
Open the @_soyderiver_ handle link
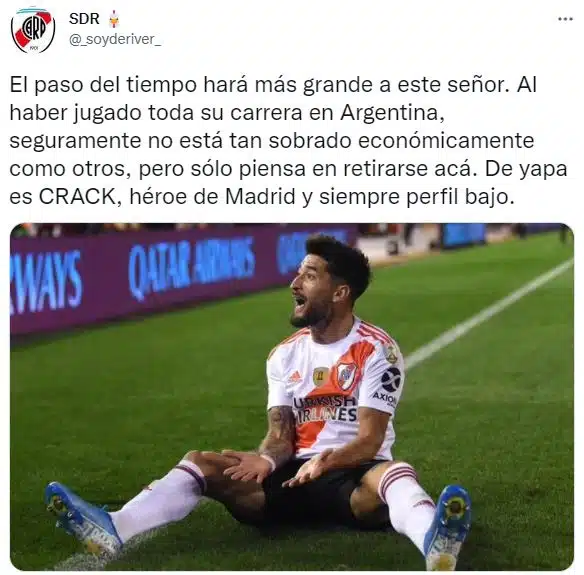(x=115, y=39)
